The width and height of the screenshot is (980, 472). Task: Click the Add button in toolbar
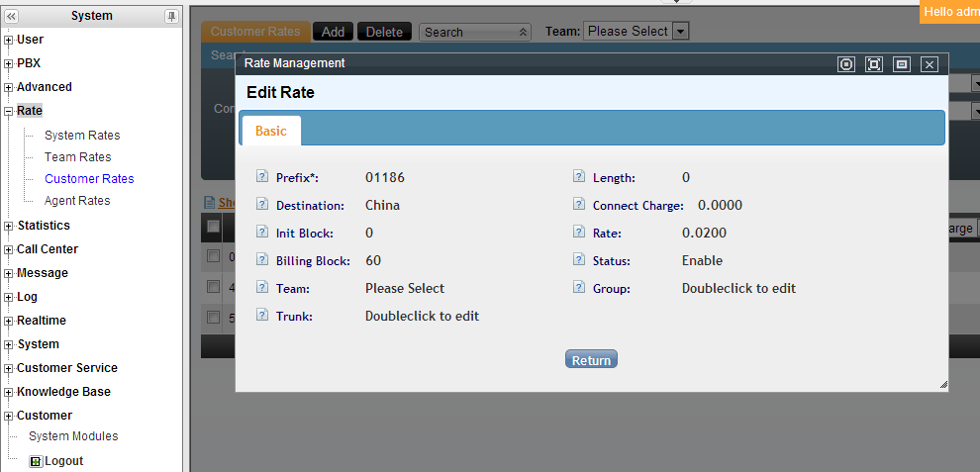point(333,32)
